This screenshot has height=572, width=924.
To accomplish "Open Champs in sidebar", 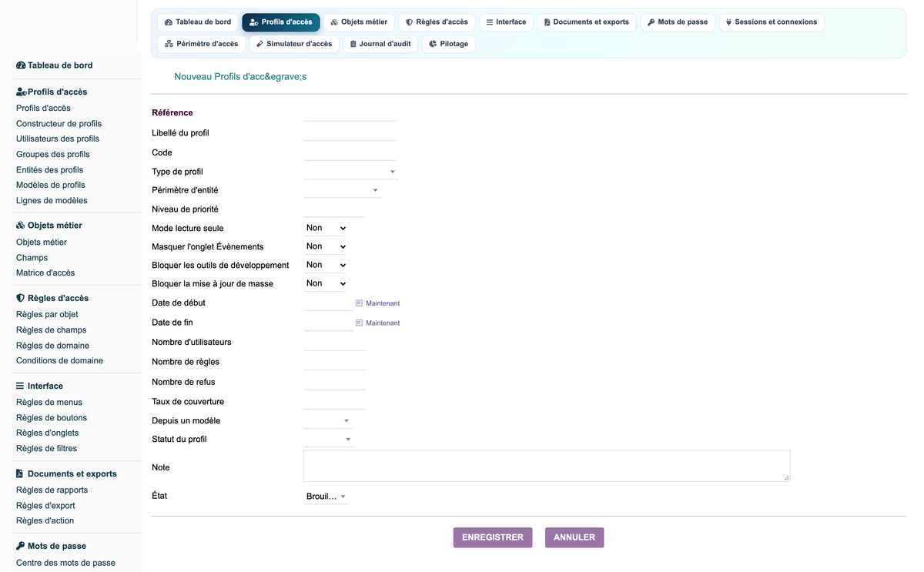I will pyautogui.click(x=32, y=258).
